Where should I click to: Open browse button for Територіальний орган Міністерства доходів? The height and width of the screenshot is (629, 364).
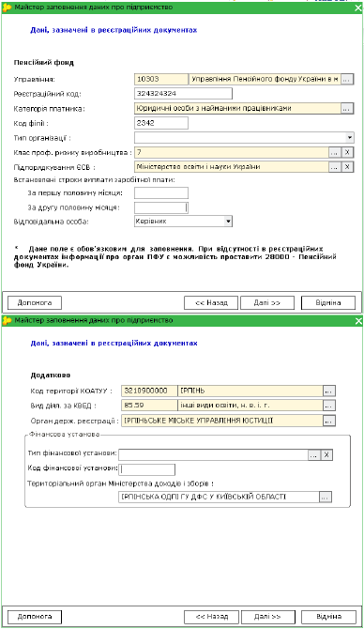326,497
